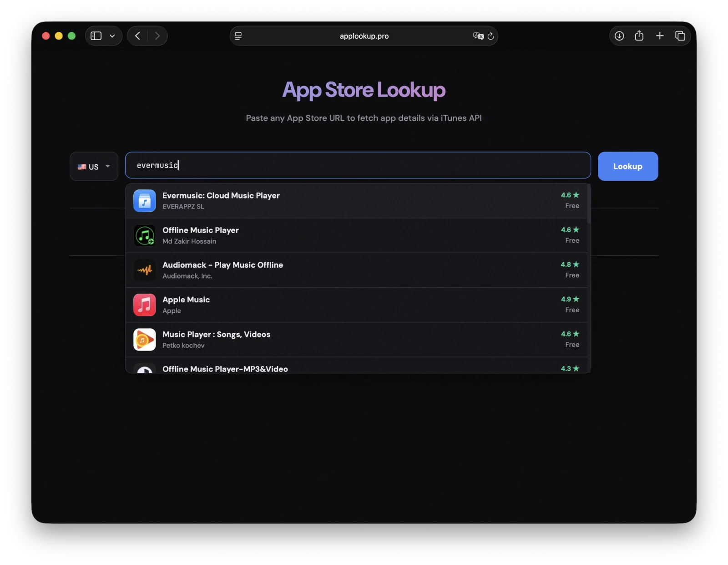
Task: Click the blue Lookup button
Action: [628, 166]
